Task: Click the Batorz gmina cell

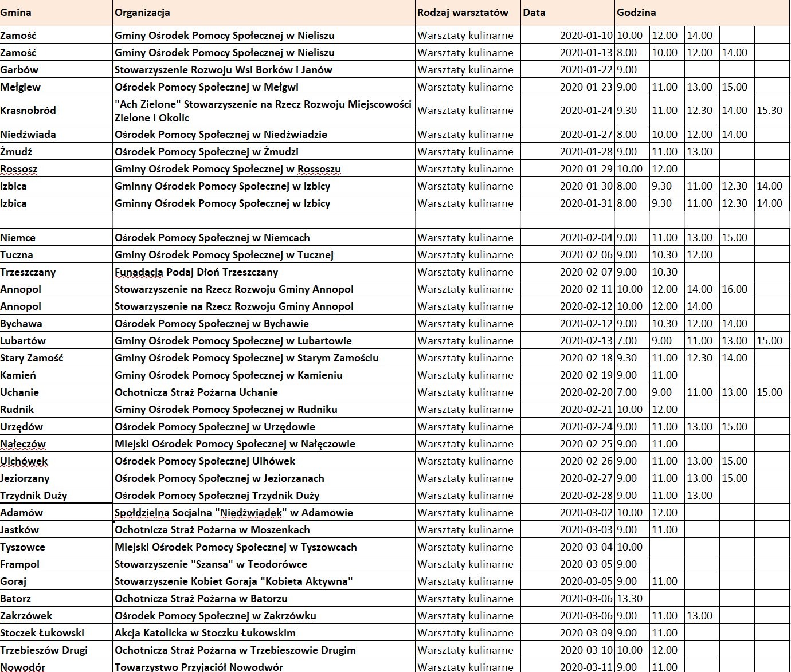Action: pyautogui.click(x=56, y=599)
